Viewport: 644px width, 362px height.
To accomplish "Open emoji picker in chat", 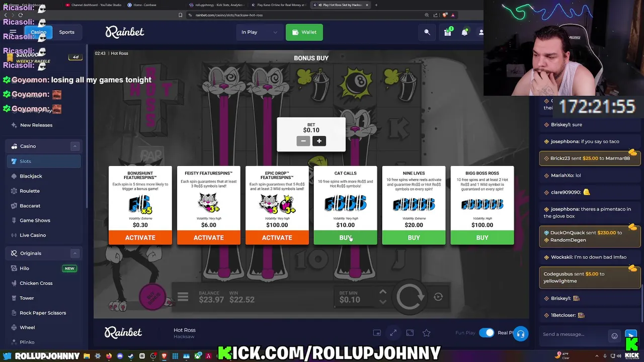I will 614,335.
